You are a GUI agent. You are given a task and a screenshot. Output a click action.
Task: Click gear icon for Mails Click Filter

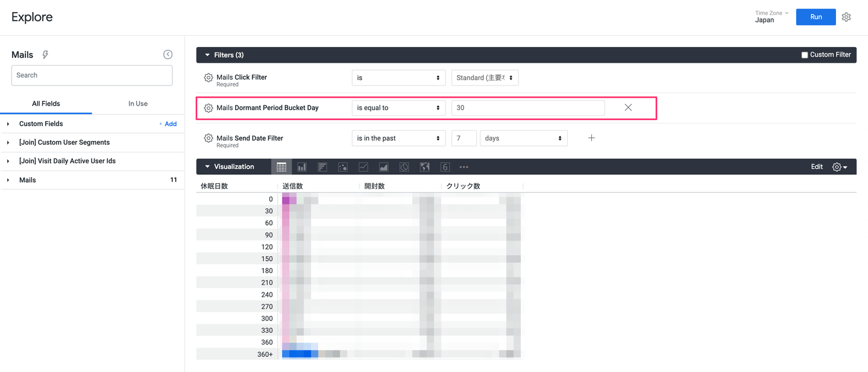pos(209,78)
